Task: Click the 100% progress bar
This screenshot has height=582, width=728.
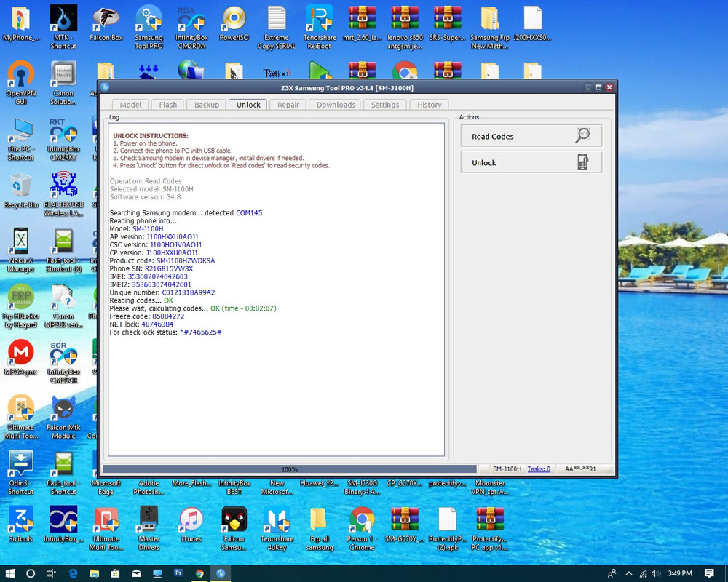Action: 290,469
